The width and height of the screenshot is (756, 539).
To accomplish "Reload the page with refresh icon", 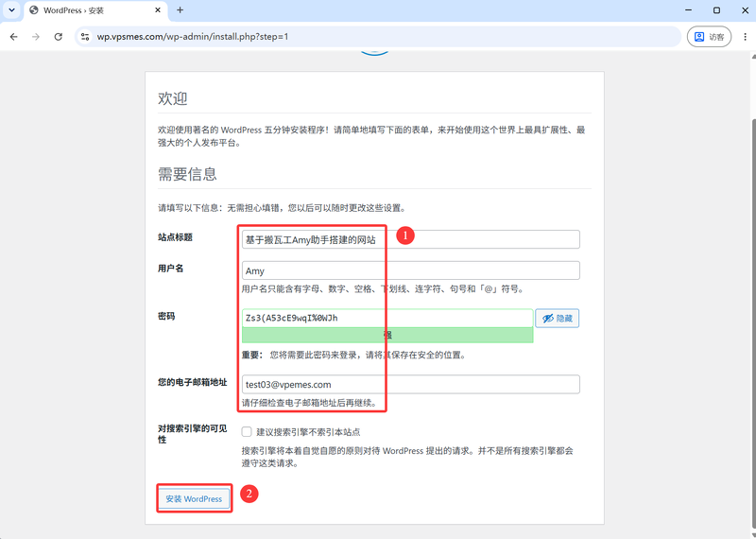I will click(x=59, y=37).
